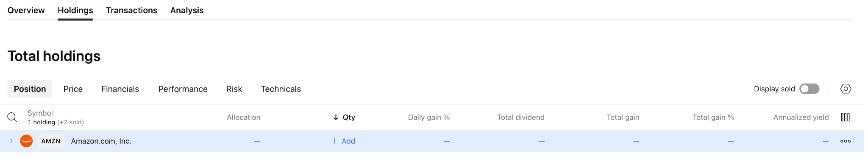
Task: Toggle the Display sold switch
Action: tap(809, 89)
